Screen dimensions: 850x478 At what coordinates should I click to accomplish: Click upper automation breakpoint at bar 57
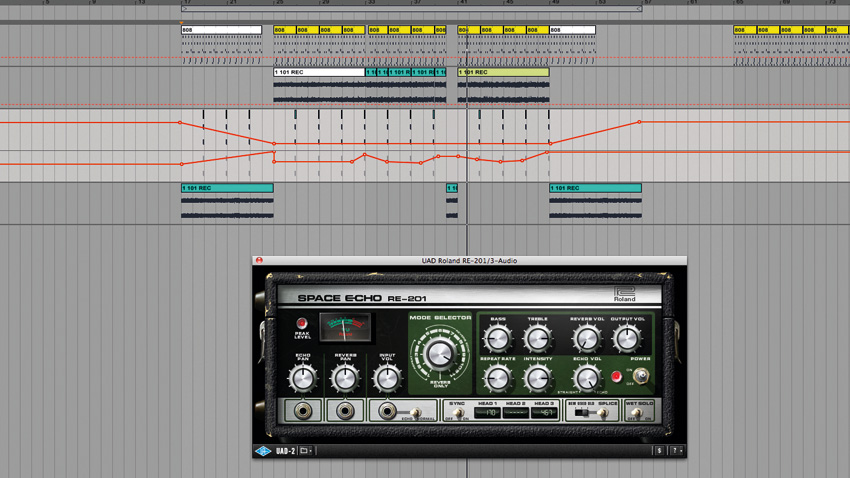click(x=639, y=122)
